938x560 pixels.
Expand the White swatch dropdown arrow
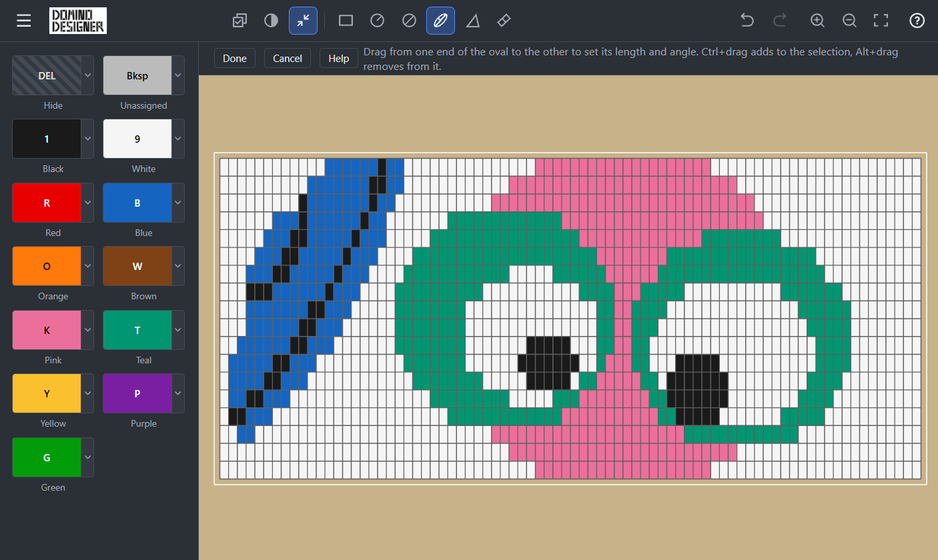click(178, 139)
